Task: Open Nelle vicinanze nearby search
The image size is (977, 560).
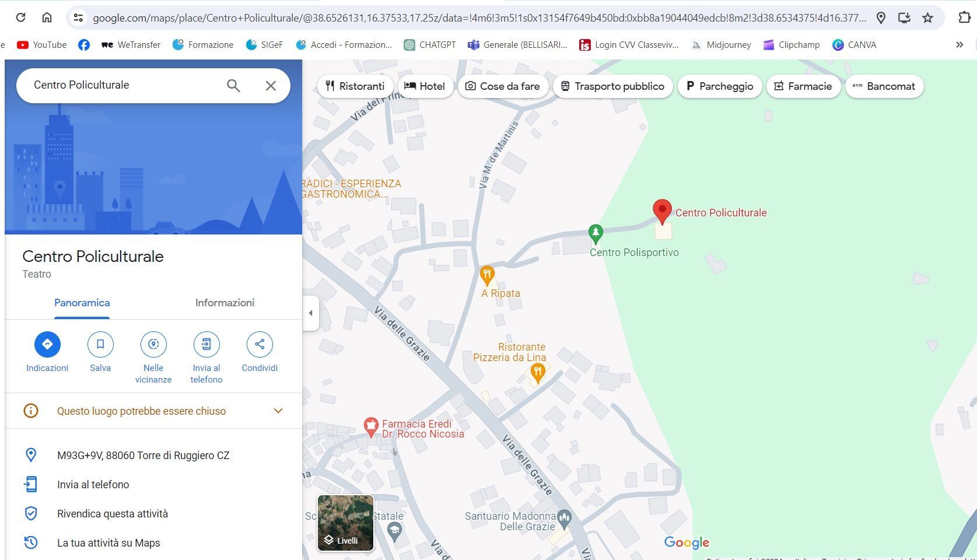Action: 153,344
